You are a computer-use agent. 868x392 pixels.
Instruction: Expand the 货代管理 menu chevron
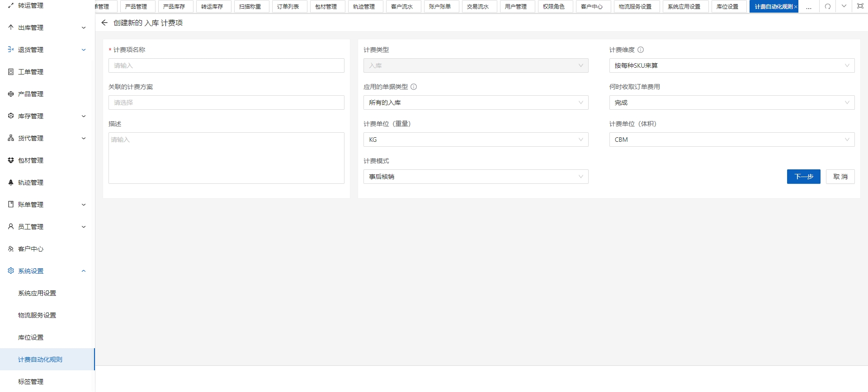pyautogui.click(x=84, y=138)
